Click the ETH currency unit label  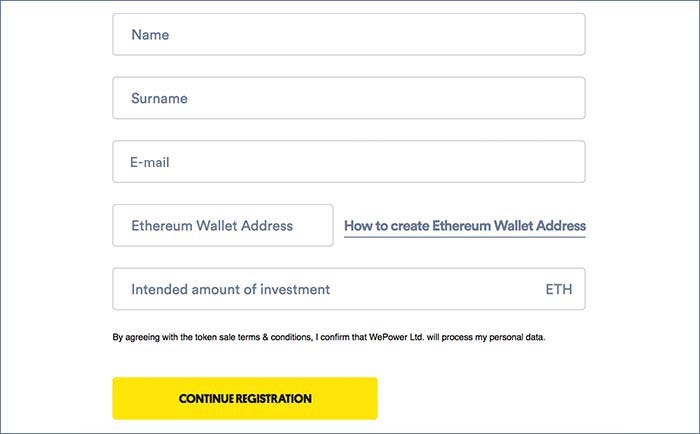(x=559, y=290)
